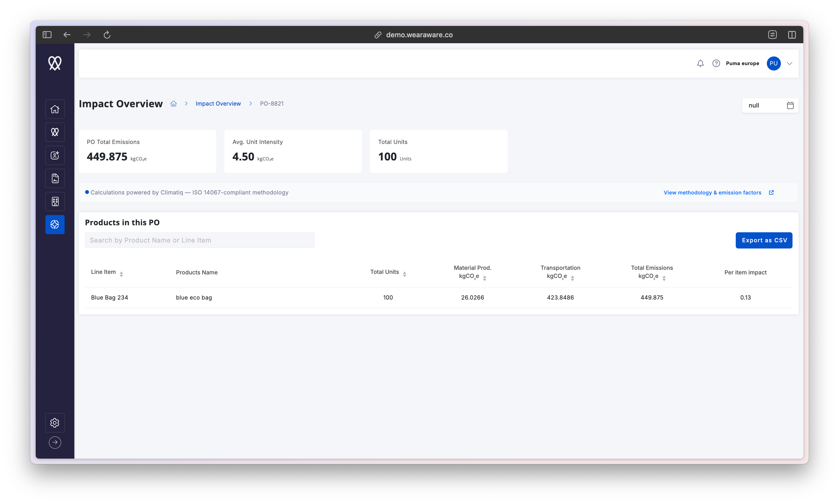Click the Per item impact column header
Viewport: 839px width, 504px height.
[745, 272]
